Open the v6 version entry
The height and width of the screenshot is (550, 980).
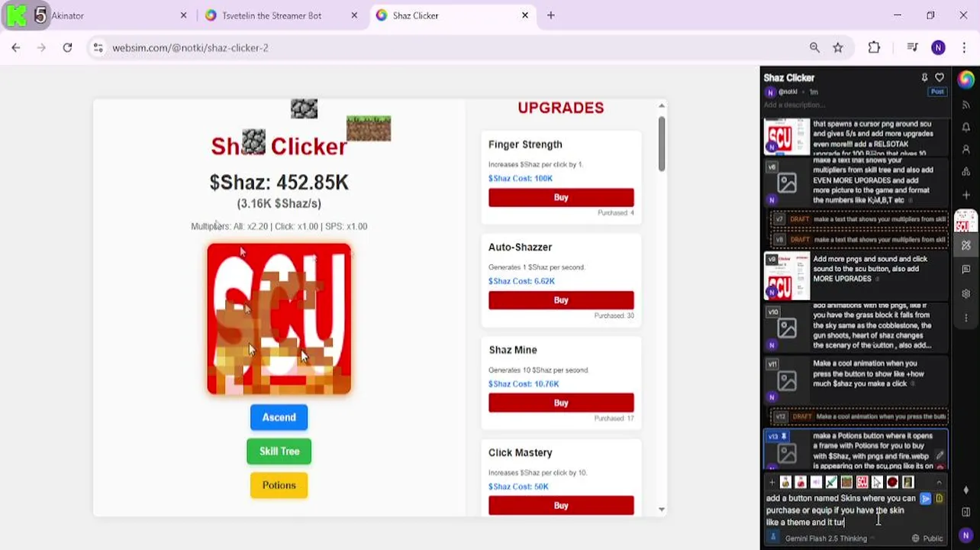pos(856,183)
